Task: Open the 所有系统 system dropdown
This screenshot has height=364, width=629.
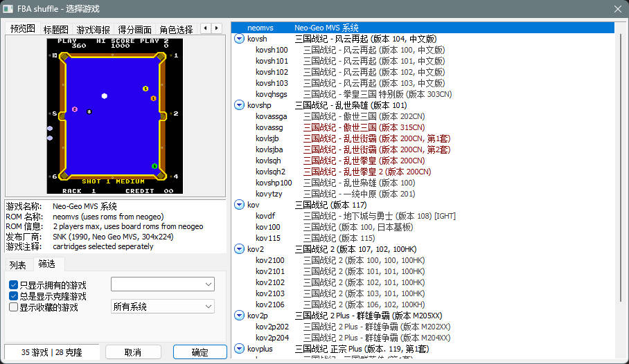Action: coord(163,307)
